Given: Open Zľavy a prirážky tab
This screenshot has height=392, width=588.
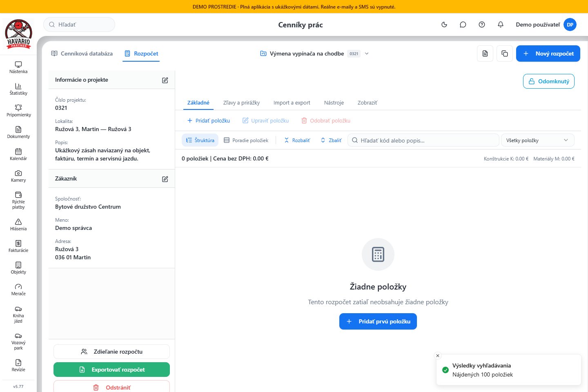Looking at the screenshot, I should point(241,102).
